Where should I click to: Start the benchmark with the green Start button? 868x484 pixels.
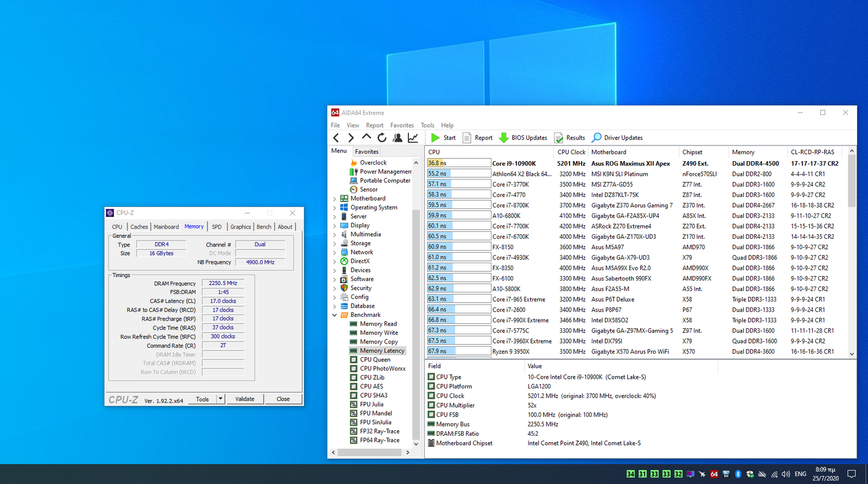(443, 138)
